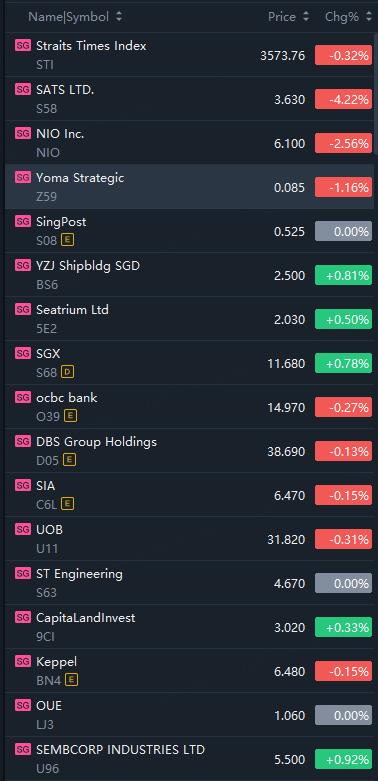Click the E badge next to Keppel BN4
The image size is (378, 781).
pos(72,679)
